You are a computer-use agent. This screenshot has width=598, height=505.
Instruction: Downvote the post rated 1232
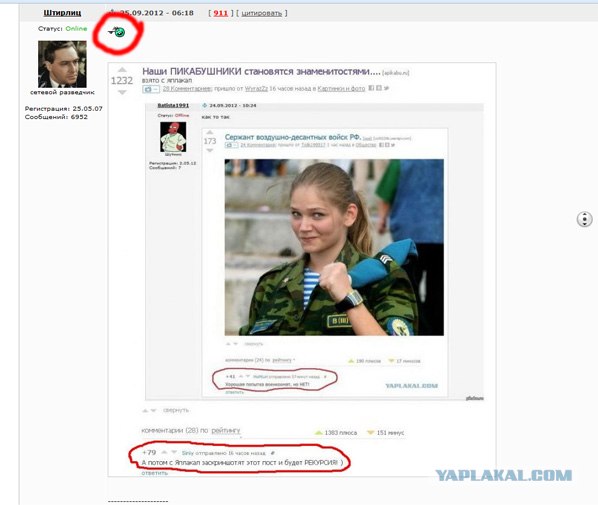122,92
